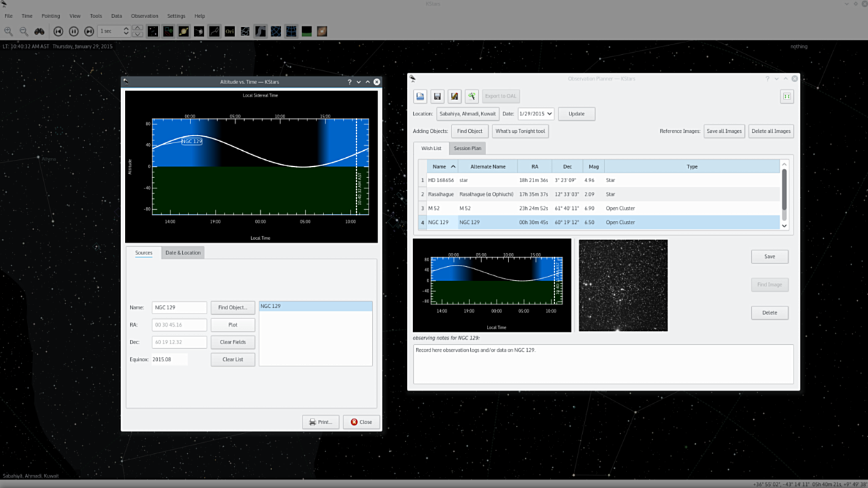
Task: Click the NGC 129 star field thumbnail
Action: pos(622,285)
